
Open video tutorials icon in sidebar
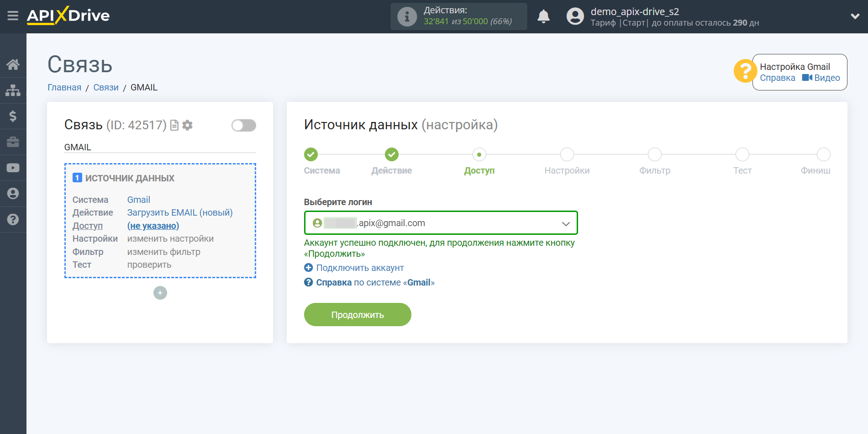click(x=13, y=168)
